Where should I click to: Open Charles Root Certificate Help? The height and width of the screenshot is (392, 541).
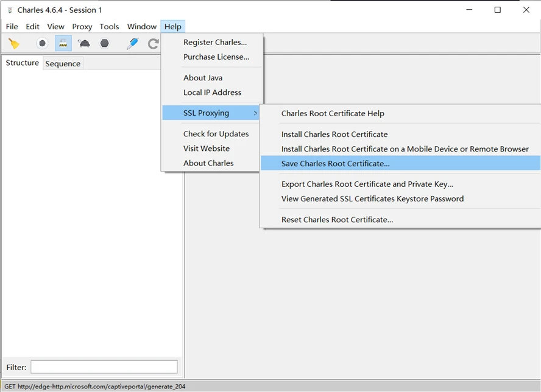pyautogui.click(x=333, y=113)
